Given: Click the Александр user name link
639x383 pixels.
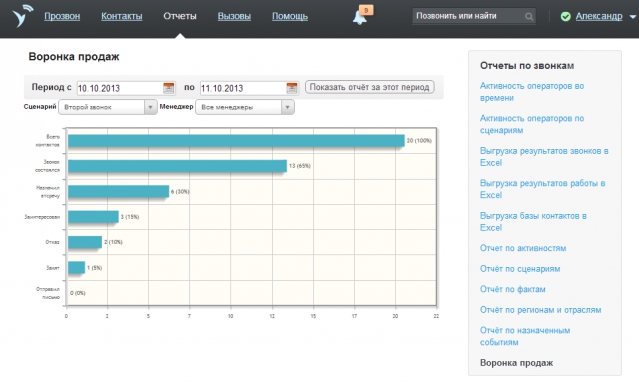Looking at the screenshot, I should pyautogui.click(x=599, y=16).
